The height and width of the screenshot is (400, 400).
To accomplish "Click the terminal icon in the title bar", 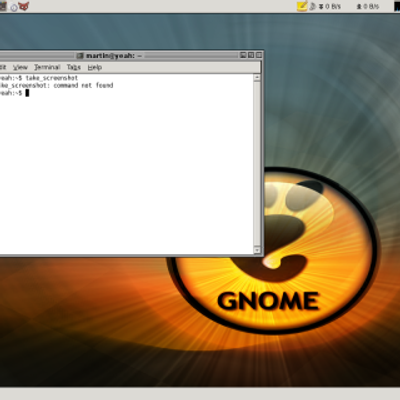I will (80, 56).
